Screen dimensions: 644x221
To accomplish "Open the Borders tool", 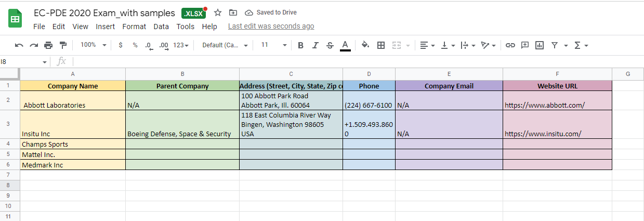I will point(381,45).
